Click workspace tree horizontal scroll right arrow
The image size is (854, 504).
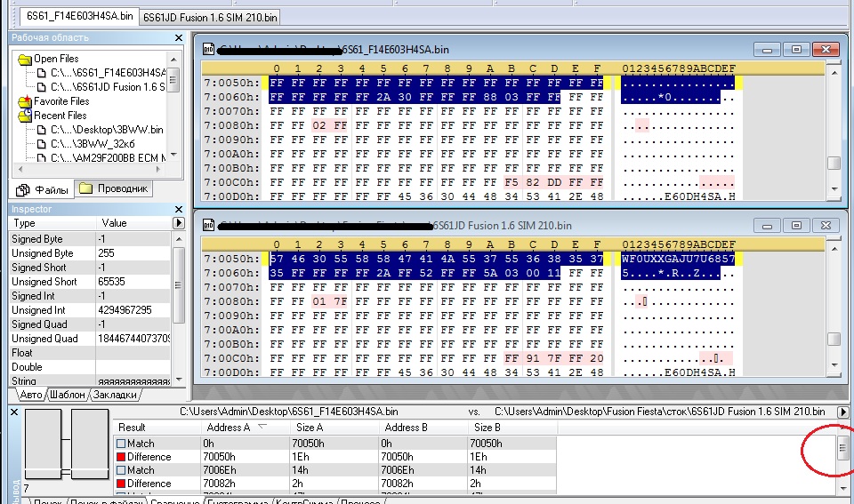(x=158, y=169)
